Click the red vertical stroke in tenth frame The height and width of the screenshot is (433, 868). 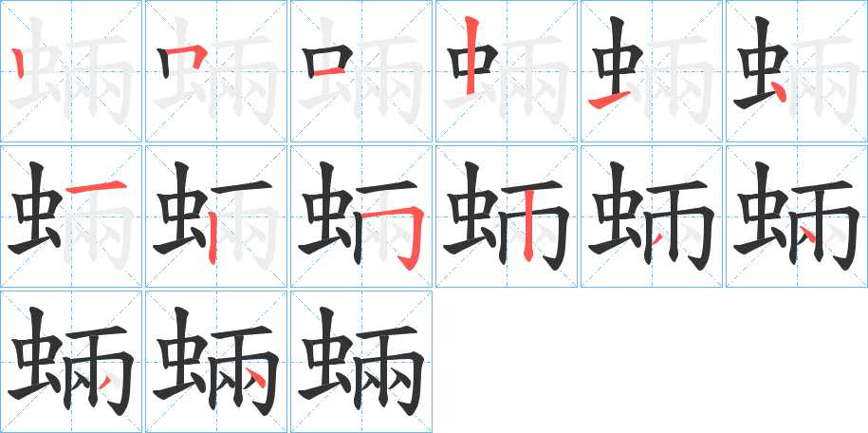click(x=528, y=225)
